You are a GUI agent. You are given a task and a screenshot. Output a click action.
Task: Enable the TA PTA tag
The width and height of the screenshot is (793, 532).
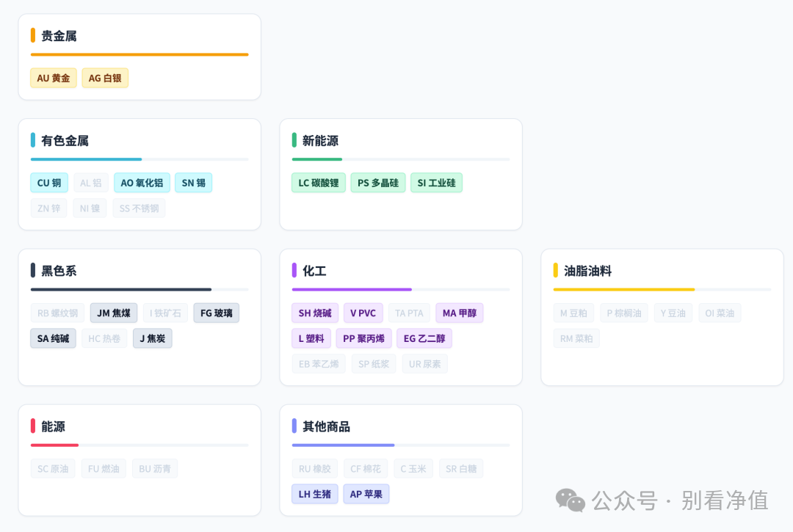coord(409,312)
